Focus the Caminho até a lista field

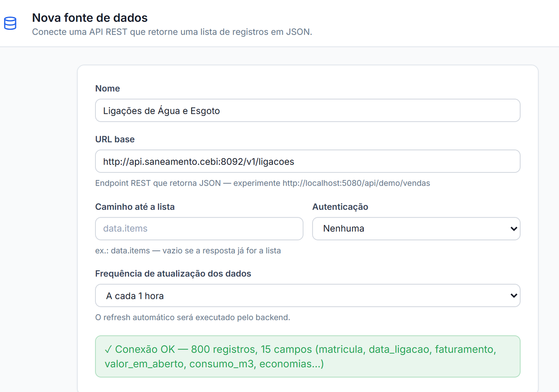199,229
